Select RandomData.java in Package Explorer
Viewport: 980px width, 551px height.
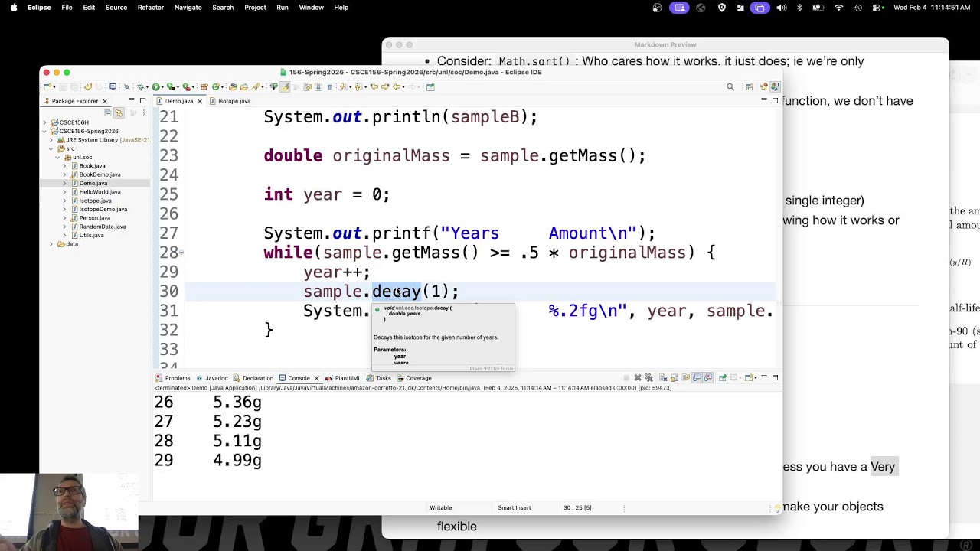(x=102, y=227)
